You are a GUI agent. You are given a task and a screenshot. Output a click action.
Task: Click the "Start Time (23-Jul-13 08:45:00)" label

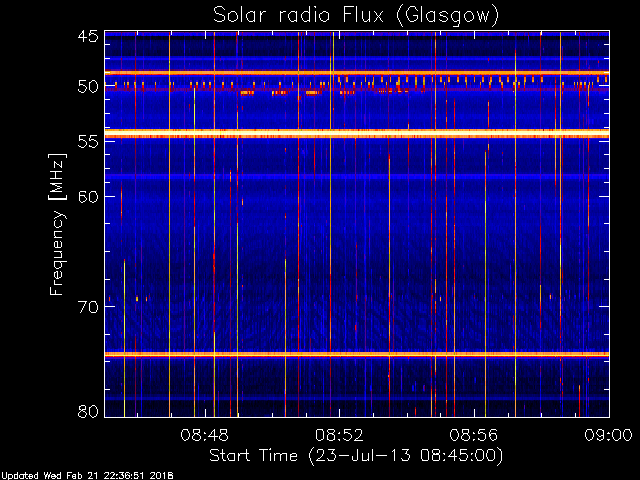point(355,456)
